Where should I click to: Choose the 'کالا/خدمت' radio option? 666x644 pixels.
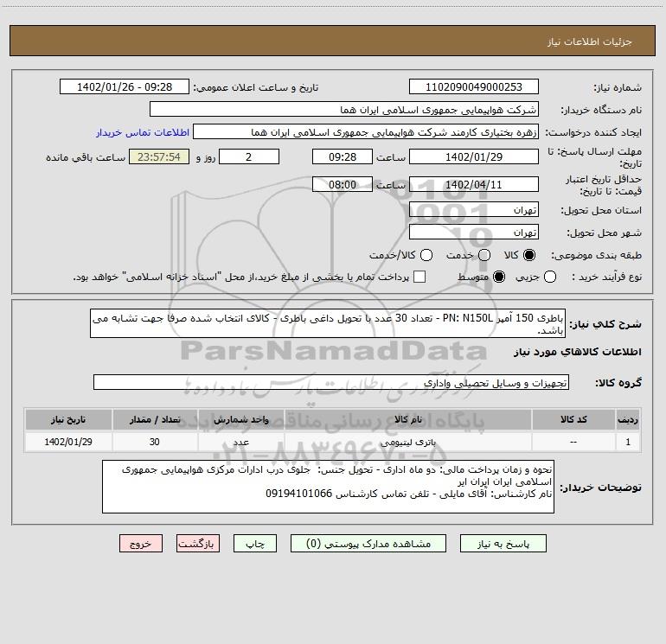tap(423, 255)
